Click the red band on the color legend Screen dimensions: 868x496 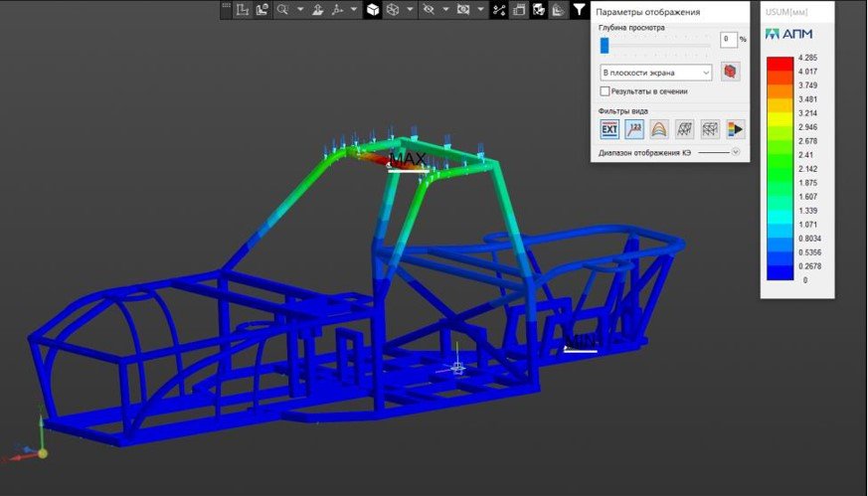click(x=780, y=64)
